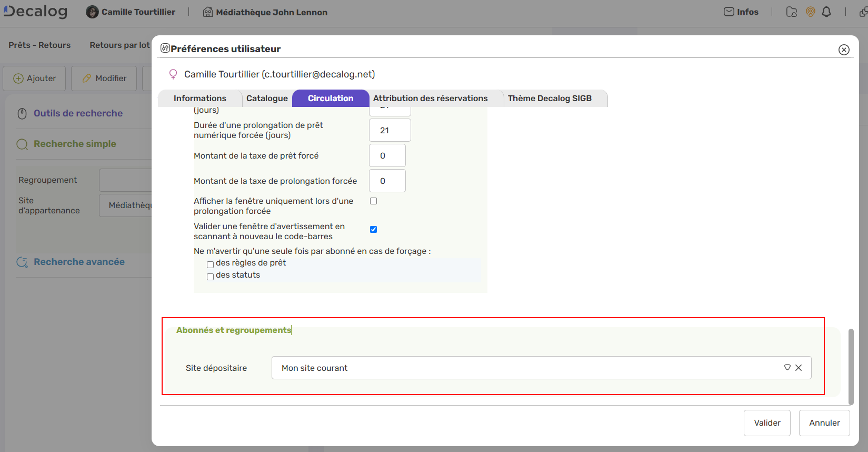The width and height of the screenshot is (868, 452).
Task: Expand the Recherche simple section
Action: (x=75, y=144)
